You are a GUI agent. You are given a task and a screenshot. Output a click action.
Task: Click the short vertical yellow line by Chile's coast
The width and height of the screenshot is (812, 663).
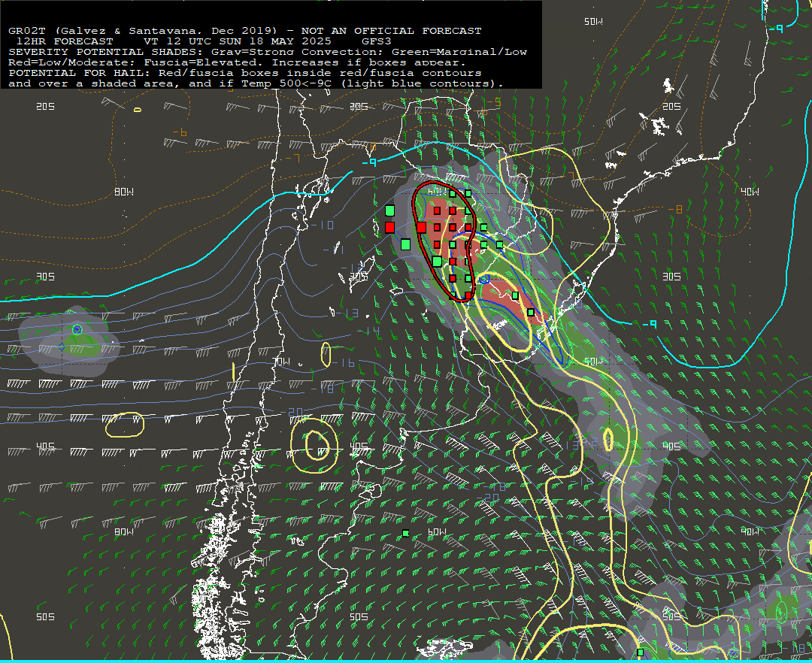pyautogui.click(x=234, y=371)
